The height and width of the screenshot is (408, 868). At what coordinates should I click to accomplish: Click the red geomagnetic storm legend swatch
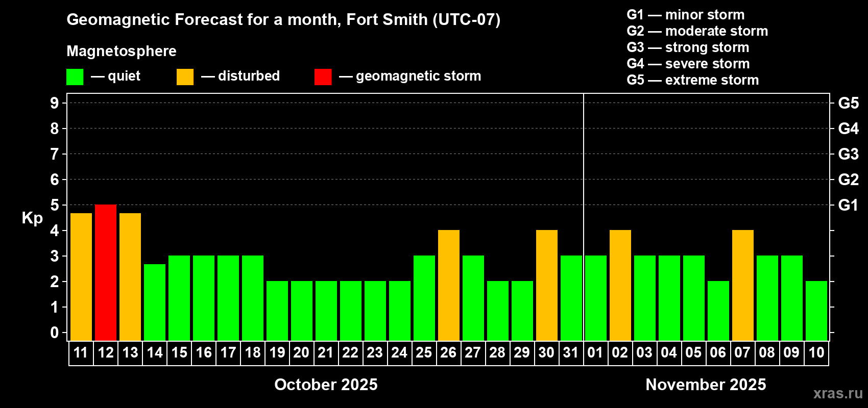click(323, 77)
